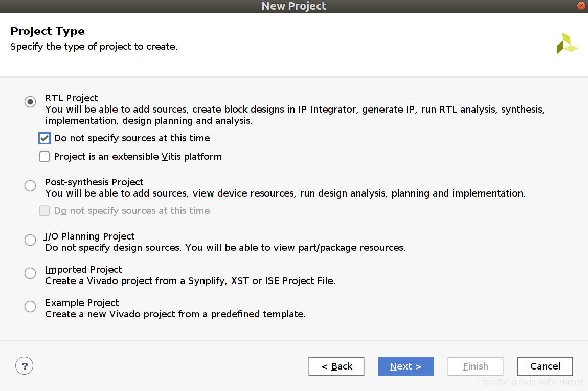Choose the I/O Planning Project option
This screenshot has height=391, width=588.
(x=30, y=240)
